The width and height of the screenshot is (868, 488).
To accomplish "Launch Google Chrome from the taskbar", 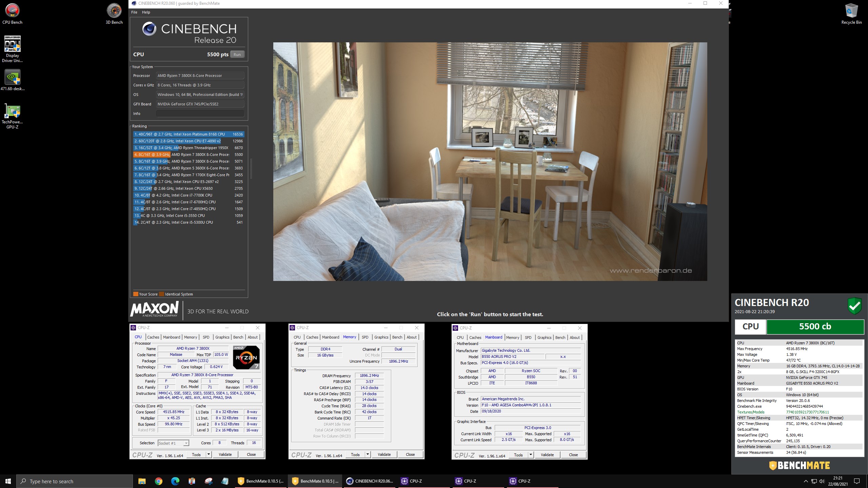I will point(158,481).
